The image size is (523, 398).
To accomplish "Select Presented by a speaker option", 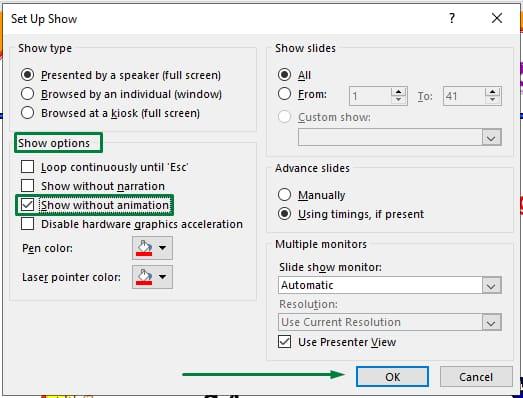I will click(x=27, y=75).
